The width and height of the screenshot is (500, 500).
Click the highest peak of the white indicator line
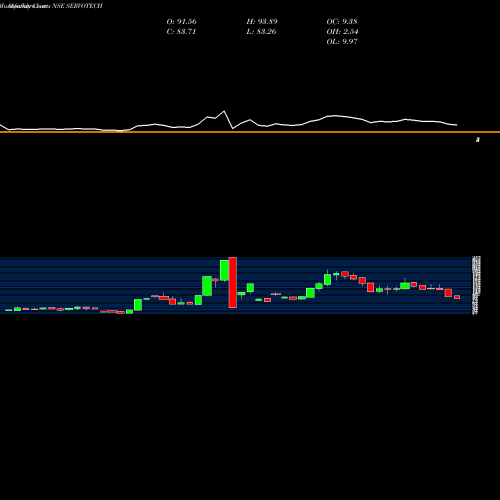224,111
